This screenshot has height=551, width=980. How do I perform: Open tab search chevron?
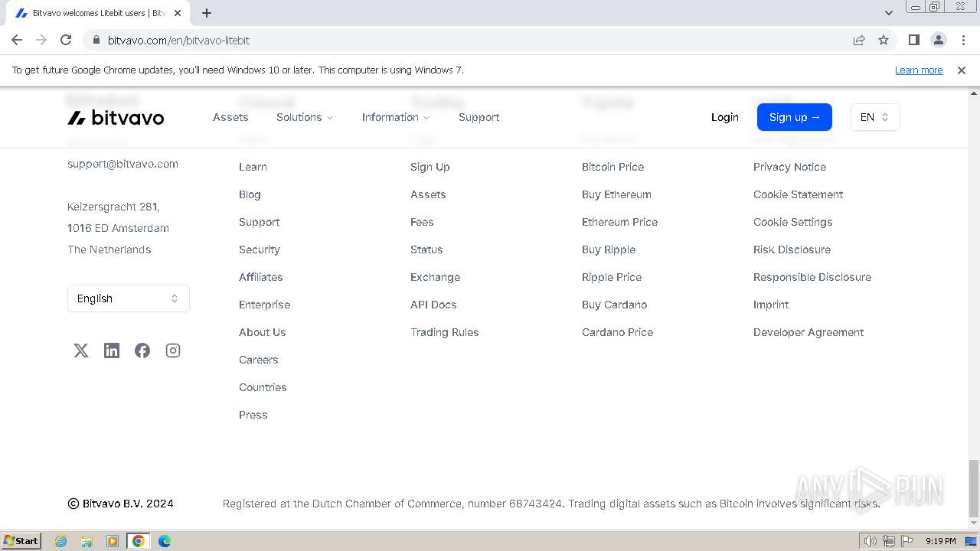click(x=889, y=13)
